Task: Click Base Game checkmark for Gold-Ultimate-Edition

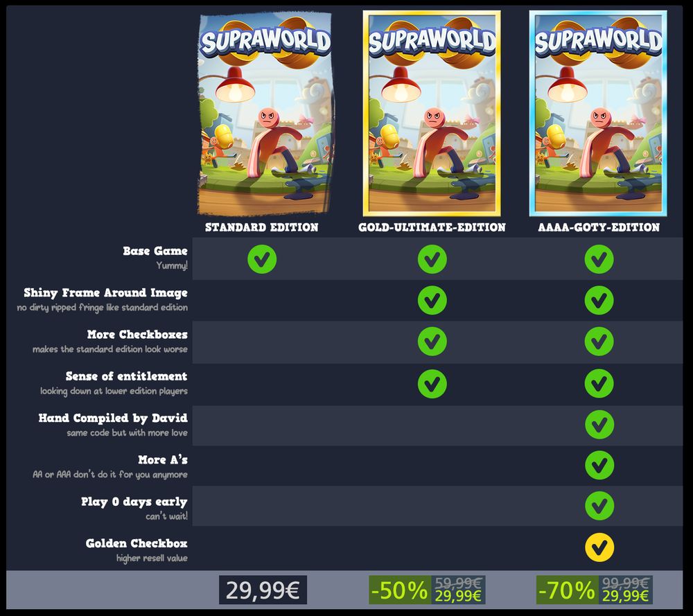Action: click(x=432, y=259)
